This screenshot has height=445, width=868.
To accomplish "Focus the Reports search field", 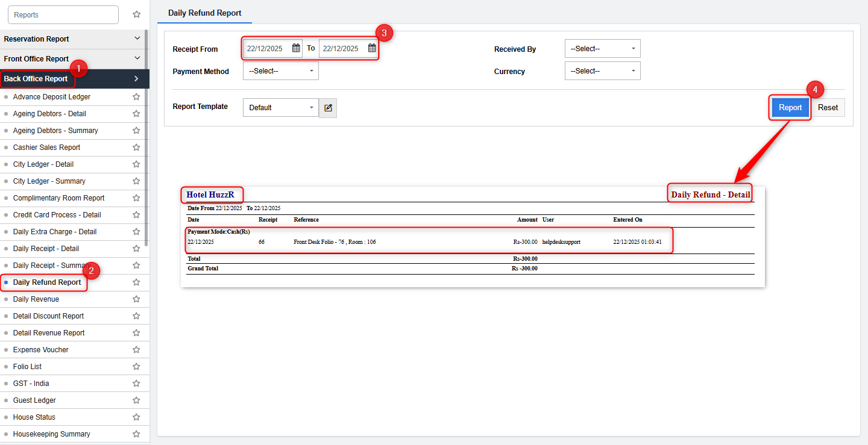I will pyautogui.click(x=63, y=15).
